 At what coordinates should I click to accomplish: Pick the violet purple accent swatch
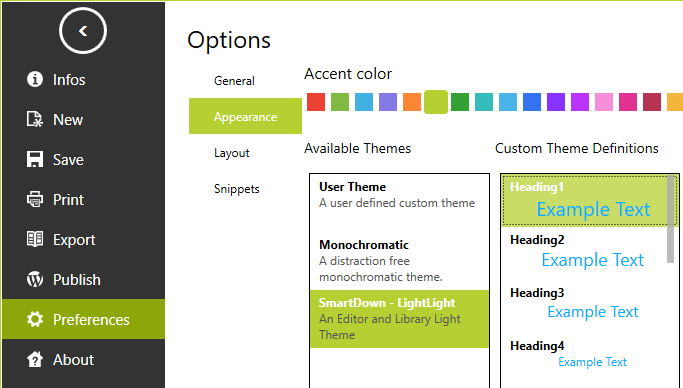(556, 102)
